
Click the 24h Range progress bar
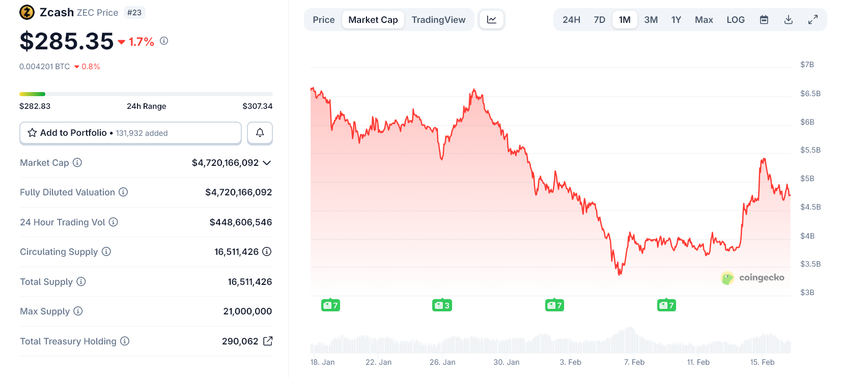[x=146, y=94]
